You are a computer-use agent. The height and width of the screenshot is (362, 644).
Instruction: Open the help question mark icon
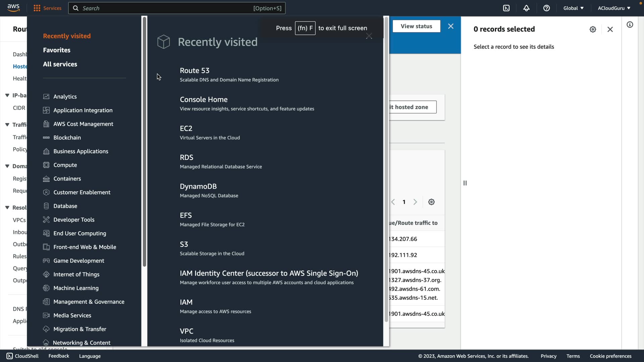pos(546,8)
